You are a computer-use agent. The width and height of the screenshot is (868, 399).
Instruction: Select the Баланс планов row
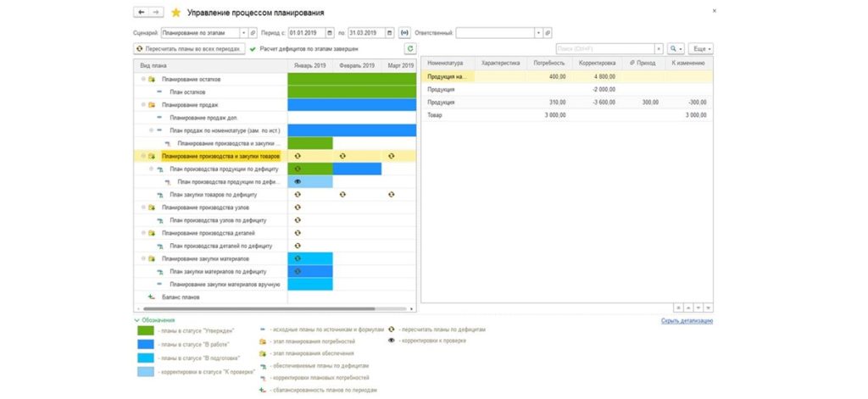tap(178, 296)
